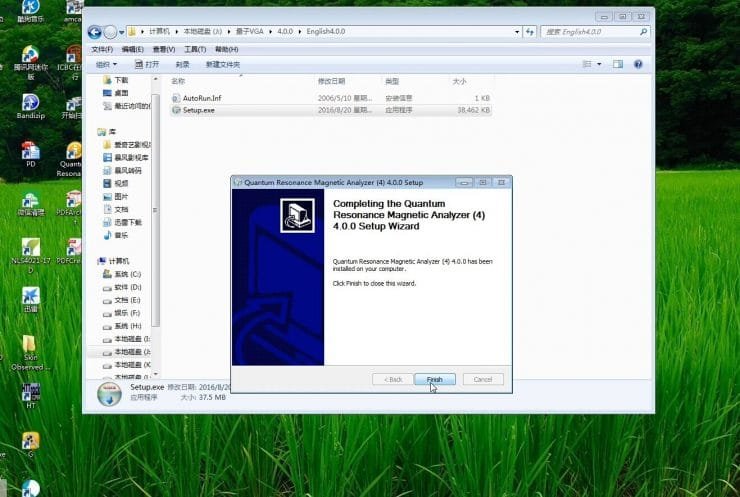Click the 新建文件夹 toolbar button
Screen dimensions: 740x497
[223, 64]
